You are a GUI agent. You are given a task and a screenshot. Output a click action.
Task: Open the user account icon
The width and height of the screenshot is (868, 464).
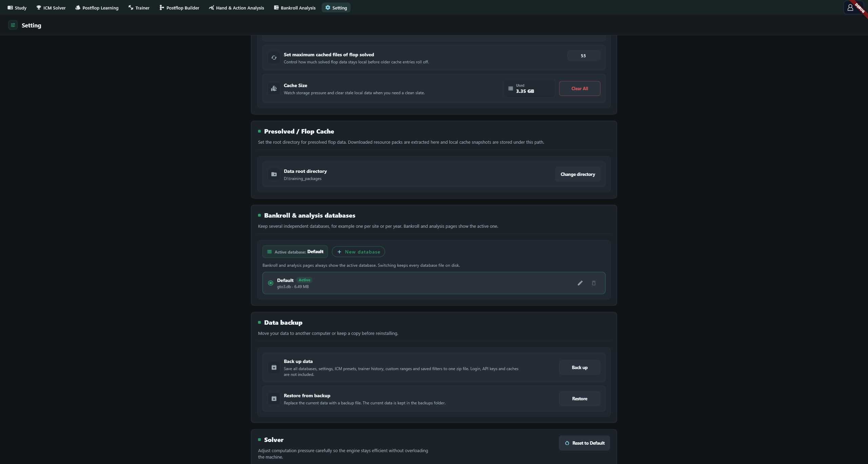tap(850, 7)
